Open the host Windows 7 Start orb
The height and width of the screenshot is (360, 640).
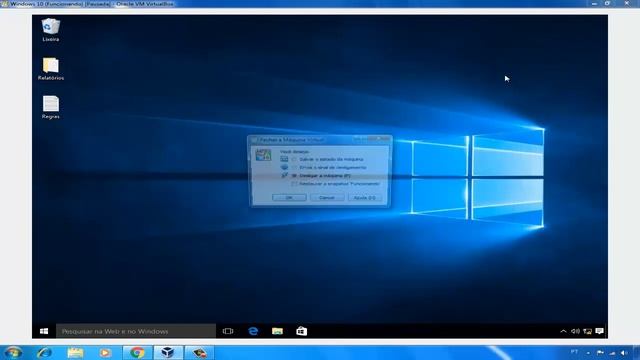(x=13, y=352)
